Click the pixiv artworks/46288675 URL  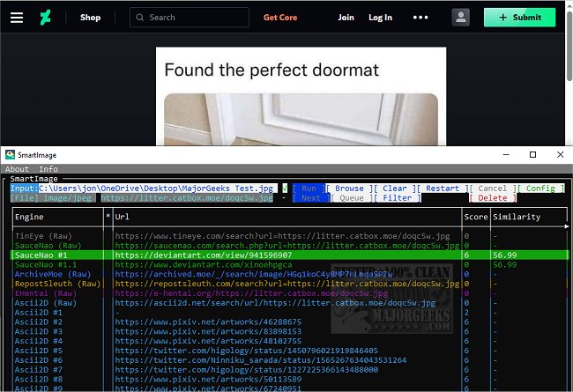click(208, 322)
